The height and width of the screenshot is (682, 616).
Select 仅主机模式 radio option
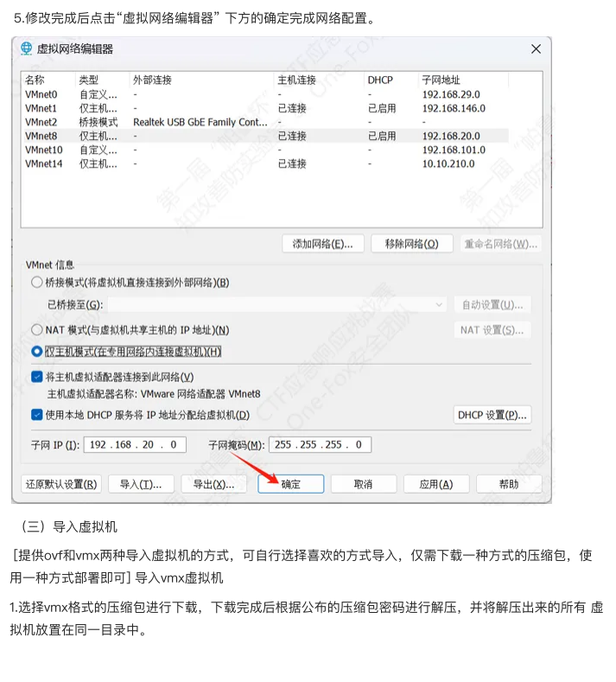pyautogui.click(x=36, y=352)
